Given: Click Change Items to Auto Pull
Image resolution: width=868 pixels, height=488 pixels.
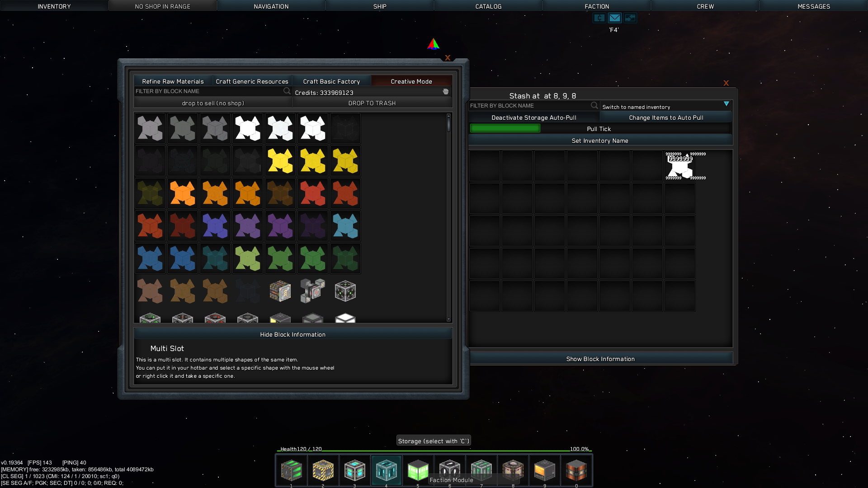Looking at the screenshot, I should (665, 117).
